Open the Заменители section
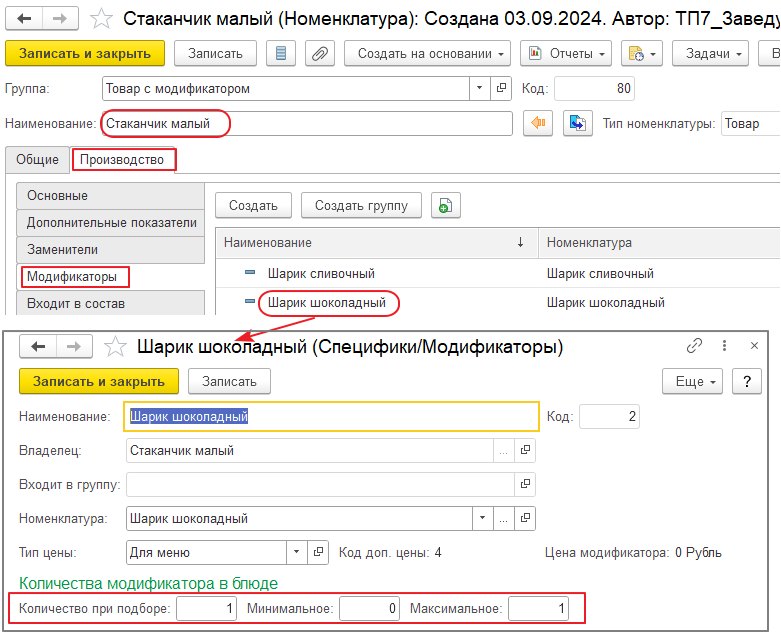 (111, 250)
